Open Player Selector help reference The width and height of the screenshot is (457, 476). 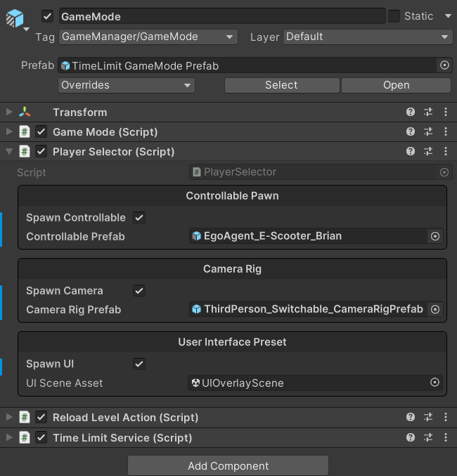(410, 151)
